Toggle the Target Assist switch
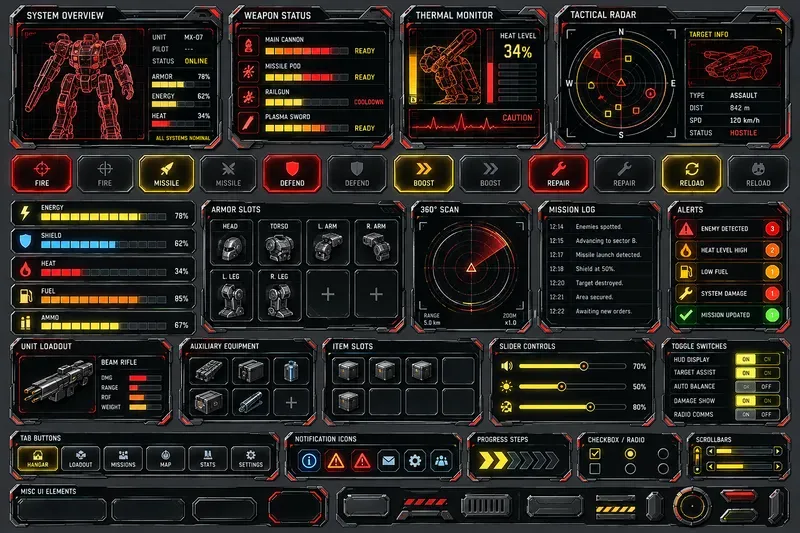The height and width of the screenshot is (533, 800). [x=757, y=373]
